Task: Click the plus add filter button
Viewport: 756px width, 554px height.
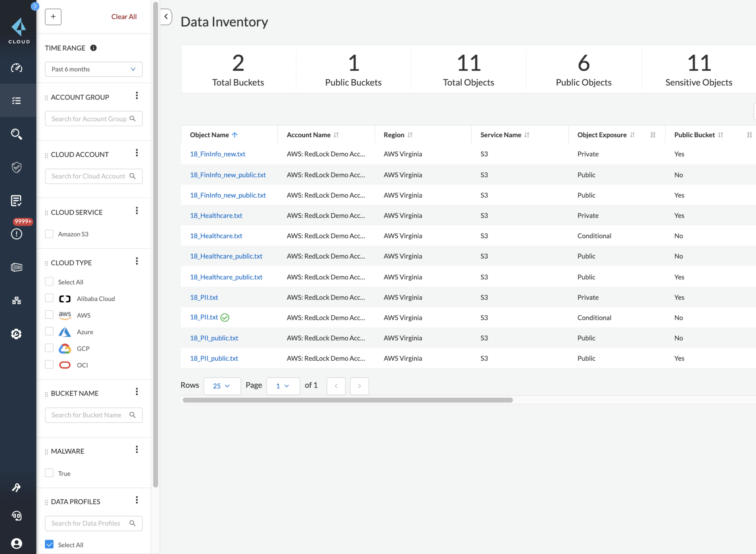Action: 53,17
